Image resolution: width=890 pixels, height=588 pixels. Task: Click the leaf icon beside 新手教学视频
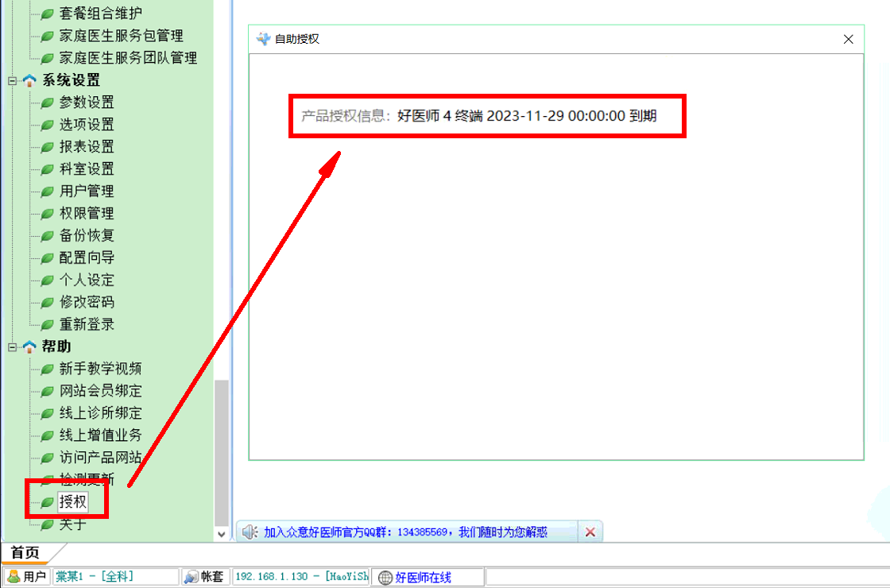click(x=47, y=369)
